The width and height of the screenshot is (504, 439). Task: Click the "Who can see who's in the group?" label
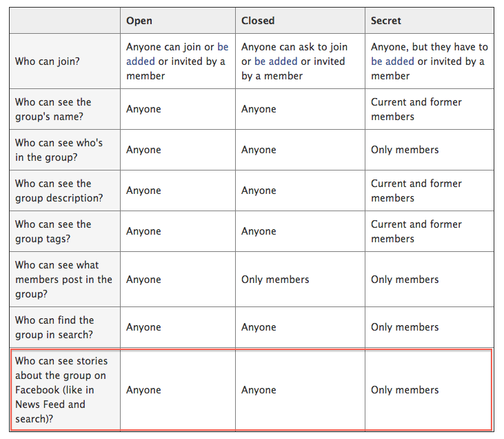(x=59, y=150)
